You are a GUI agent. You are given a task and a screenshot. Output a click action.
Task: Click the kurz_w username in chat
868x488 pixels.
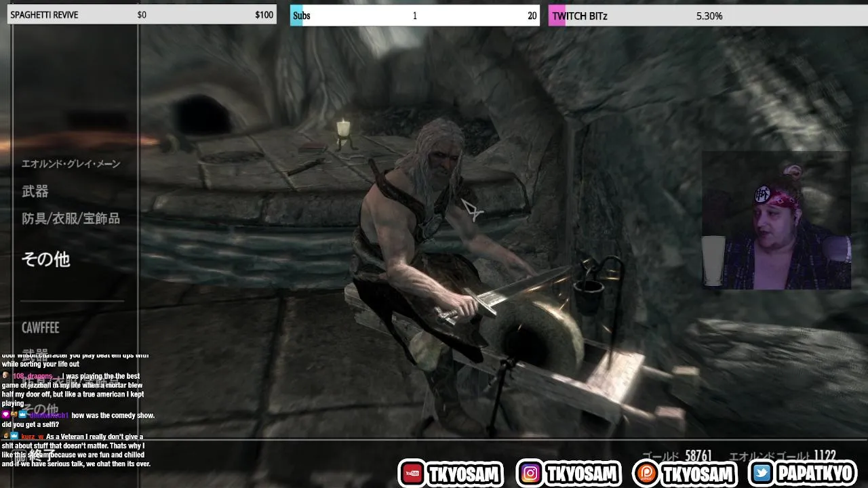[x=32, y=437]
